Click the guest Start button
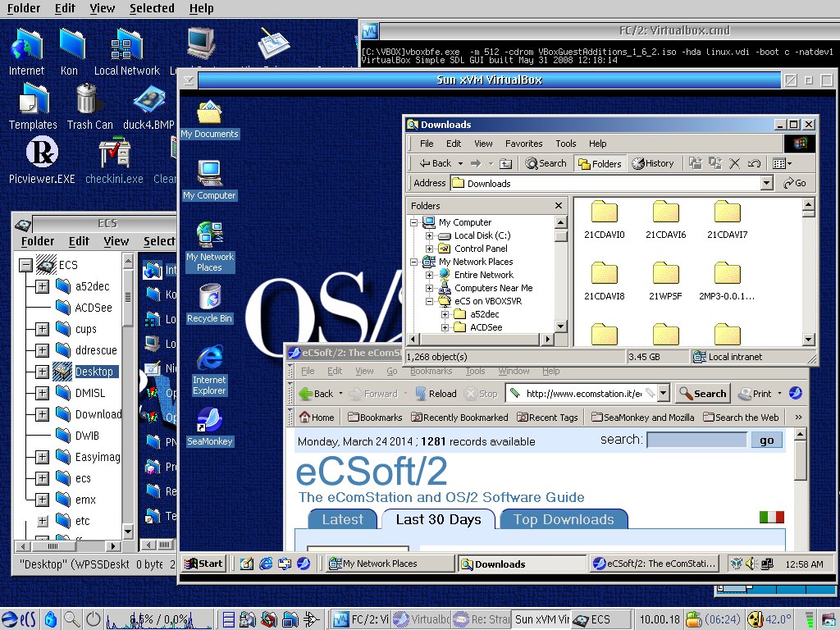This screenshot has width=840, height=630. click(x=203, y=564)
